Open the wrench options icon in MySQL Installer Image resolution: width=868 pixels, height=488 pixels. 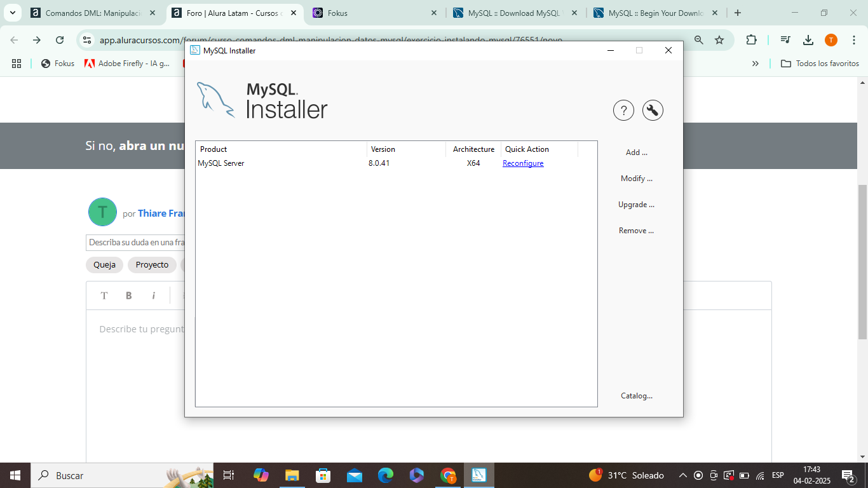[653, 110]
